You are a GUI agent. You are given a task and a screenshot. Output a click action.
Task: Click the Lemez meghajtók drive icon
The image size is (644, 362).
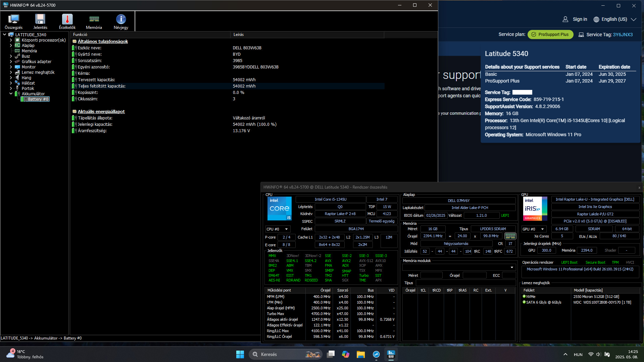(x=17, y=72)
